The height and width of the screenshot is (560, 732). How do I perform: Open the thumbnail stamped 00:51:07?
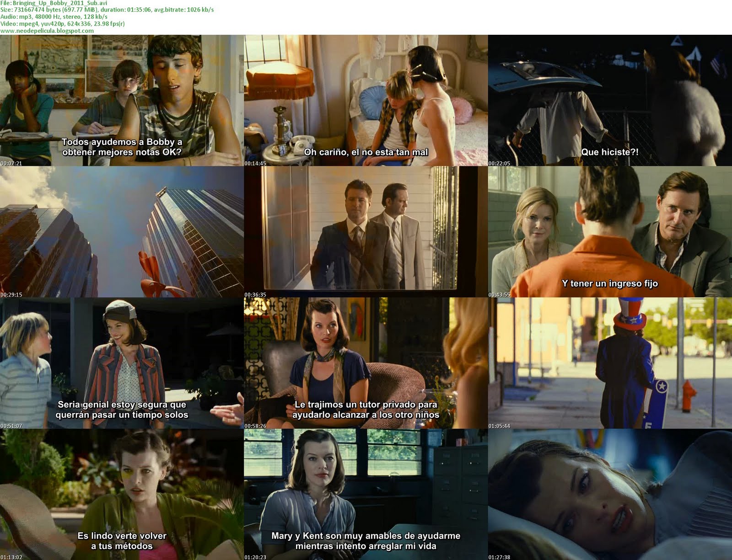121,363
